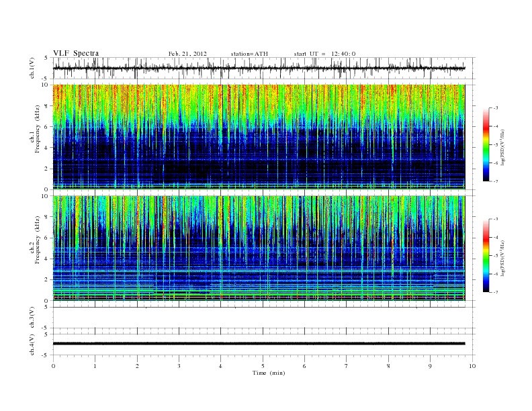Click the ch.1 spectrogram plot area
Screen dimensions: 532x411
coord(259,136)
